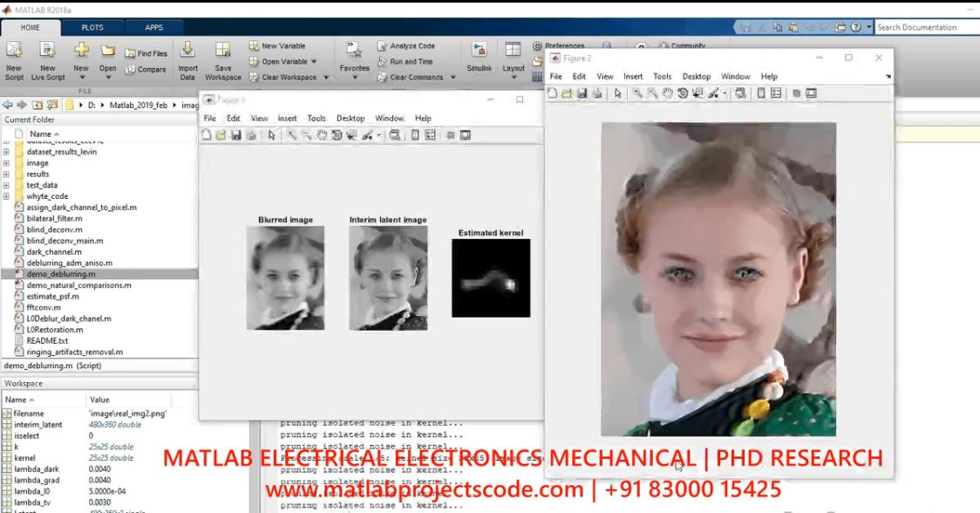
Task: Toggle Insert Legend in Figure 2 toolbar
Action: point(775,93)
